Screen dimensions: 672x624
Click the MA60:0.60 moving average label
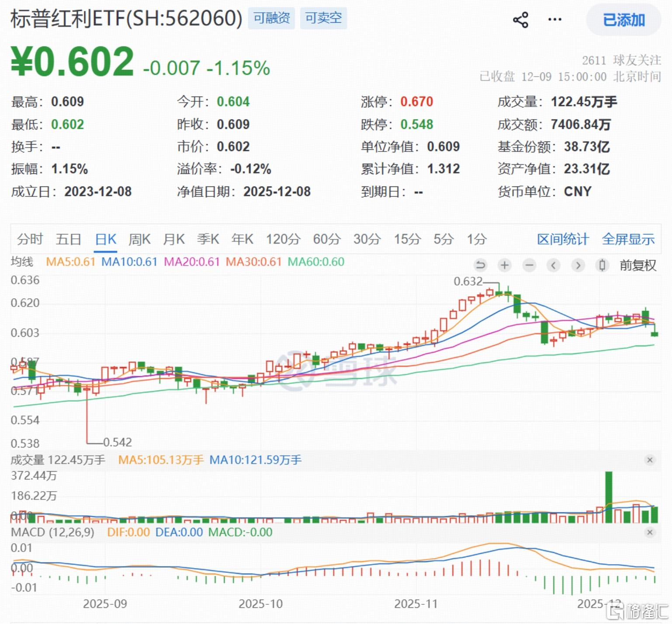(x=316, y=262)
